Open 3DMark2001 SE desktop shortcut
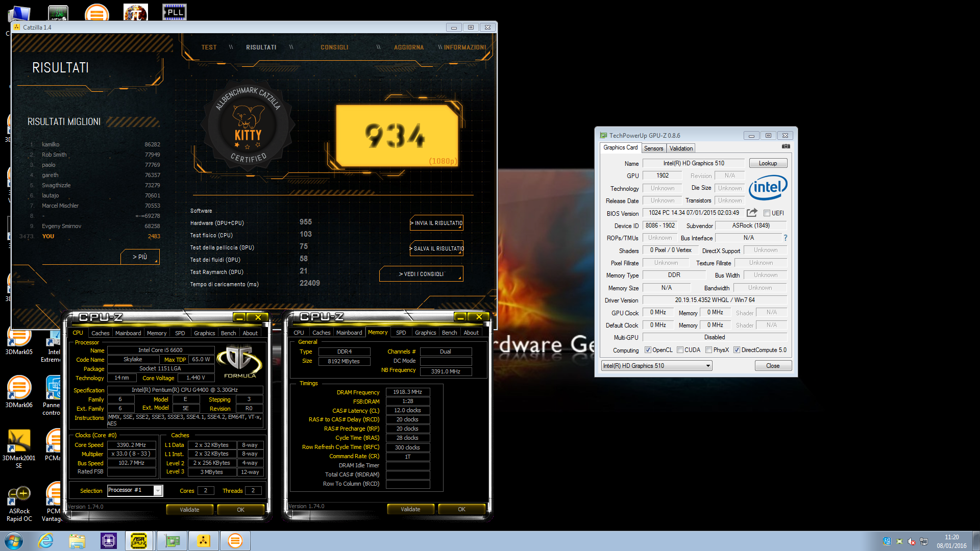This screenshot has width=980, height=551. [19, 449]
